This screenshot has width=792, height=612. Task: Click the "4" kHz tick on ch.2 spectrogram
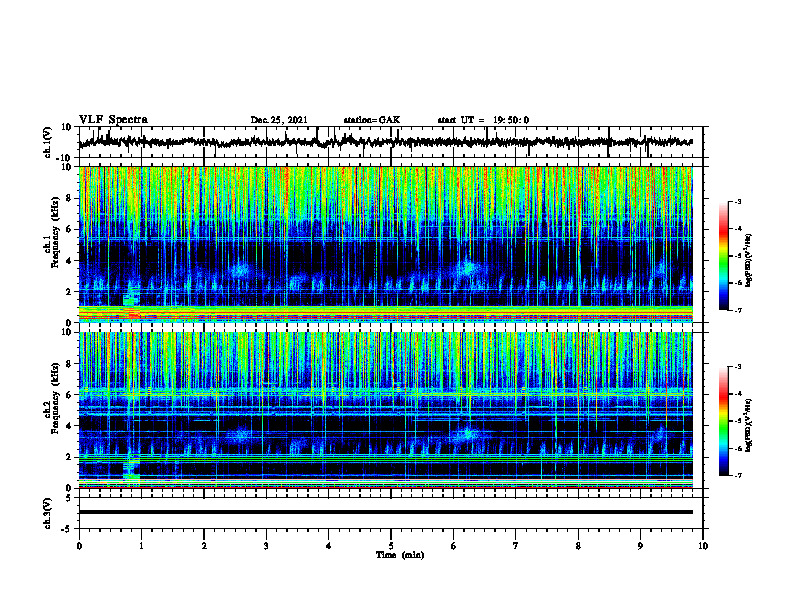pos(70,426)
